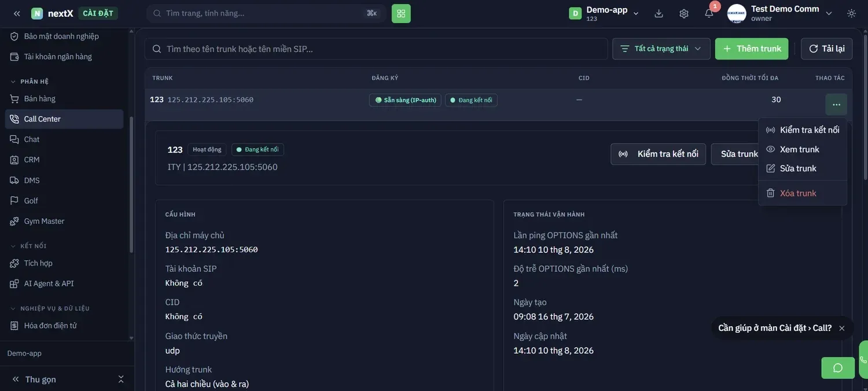
Task: Open the 'Tất cả trạng thái' status filter
Action: pos(661,49)
